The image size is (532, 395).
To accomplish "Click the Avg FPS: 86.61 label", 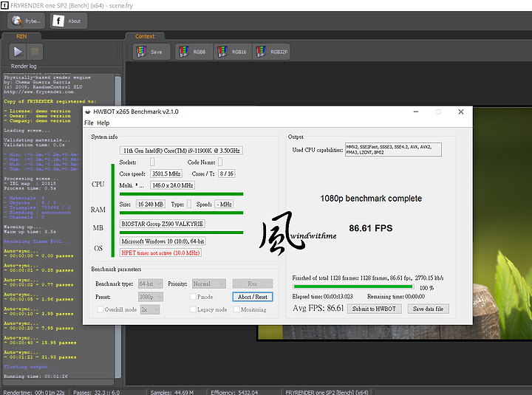I will point(318,308).
